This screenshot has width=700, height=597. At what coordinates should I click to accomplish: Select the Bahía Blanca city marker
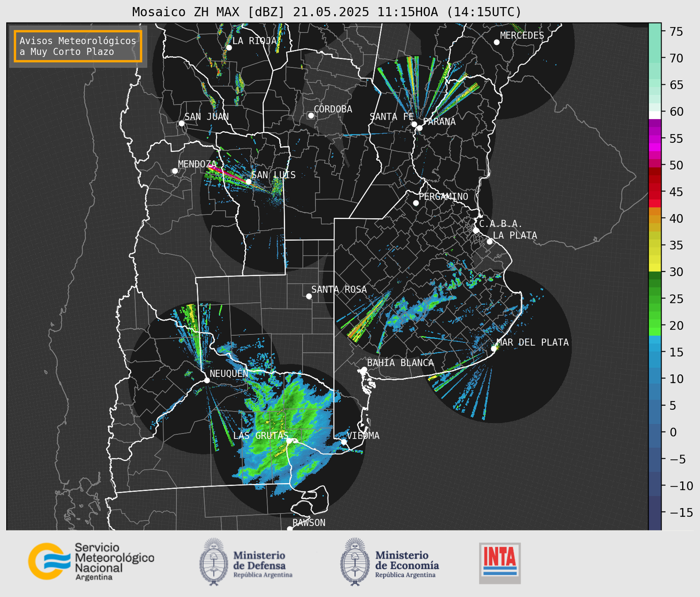coord(364,369)
